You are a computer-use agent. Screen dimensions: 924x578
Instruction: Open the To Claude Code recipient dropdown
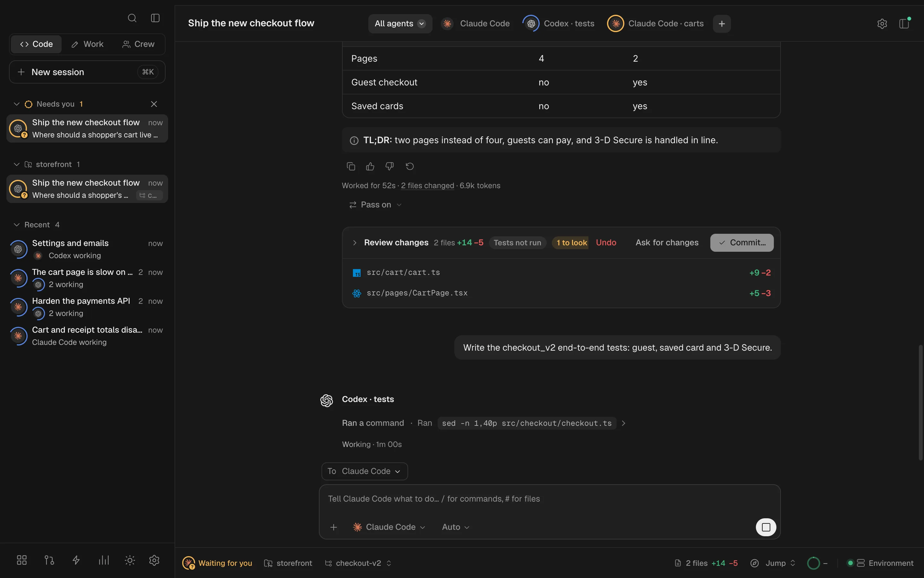tap(365, 471)
